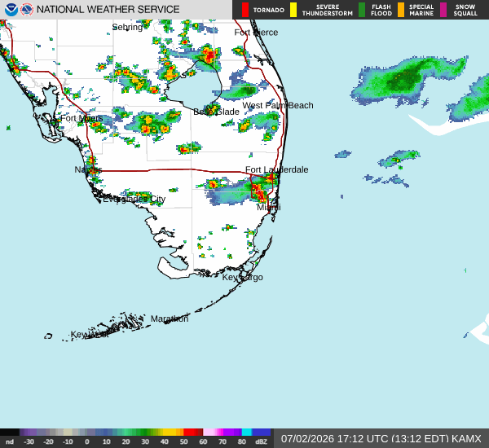Click the Marathon label

[170, 318]
